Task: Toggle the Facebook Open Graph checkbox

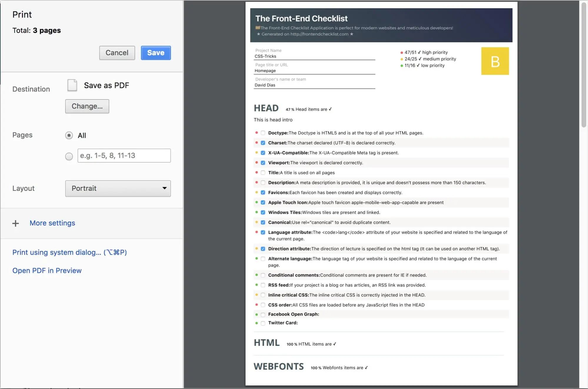Action: point(263,315)
